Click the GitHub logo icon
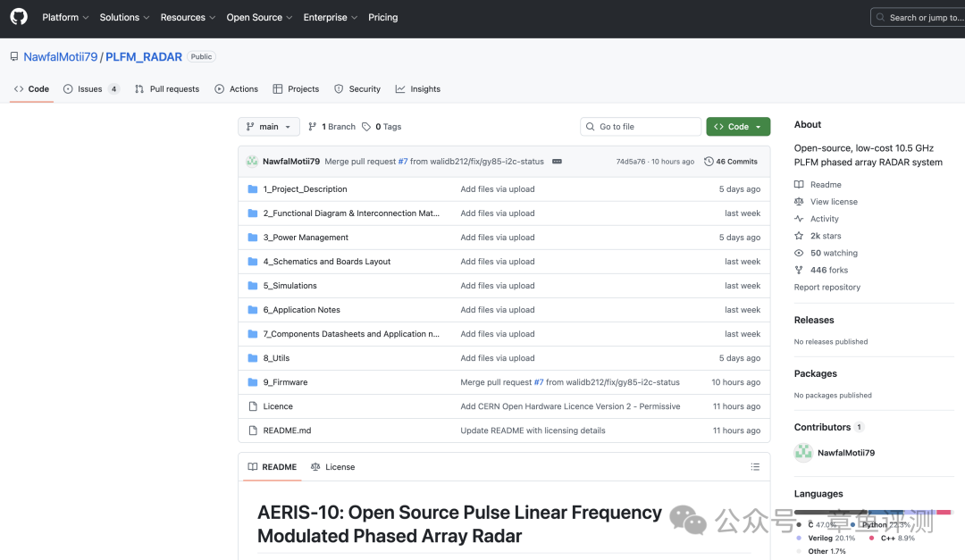Viewport: 965px width, 560px height. 19,17
